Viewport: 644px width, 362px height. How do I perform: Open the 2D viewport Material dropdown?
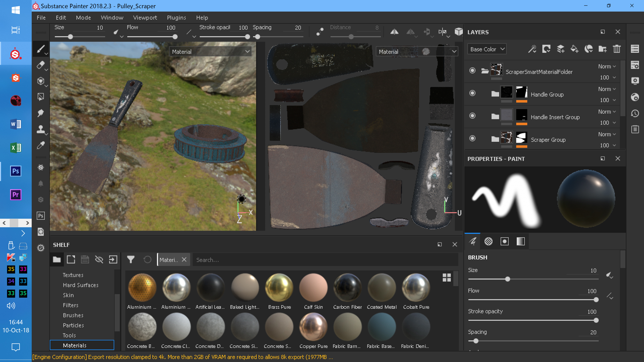417,51
